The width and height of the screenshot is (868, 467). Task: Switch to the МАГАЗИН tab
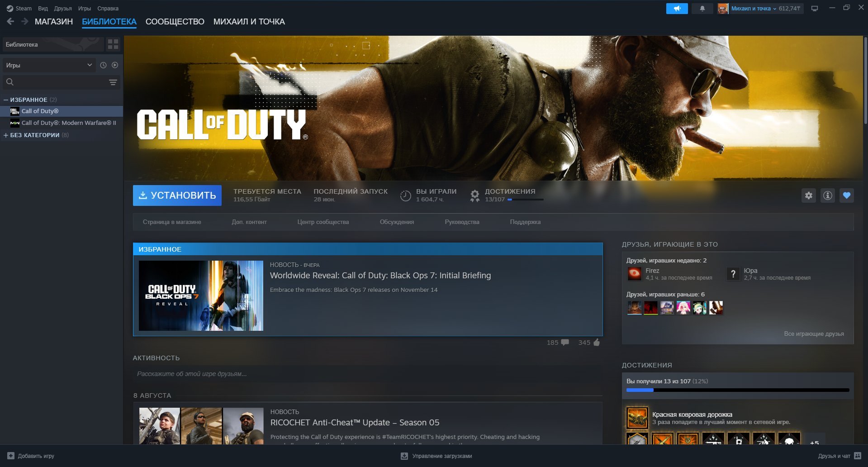point(54,22)
